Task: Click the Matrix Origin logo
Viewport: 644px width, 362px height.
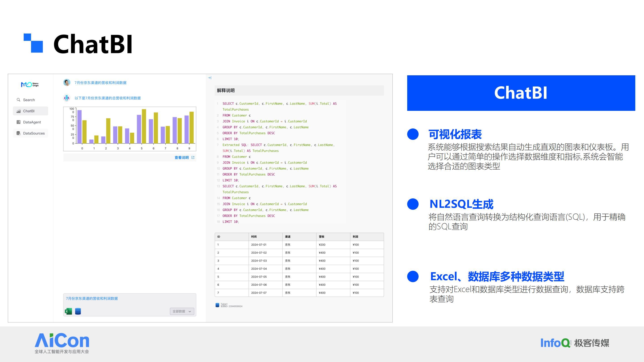Action: tap(30, 84)
